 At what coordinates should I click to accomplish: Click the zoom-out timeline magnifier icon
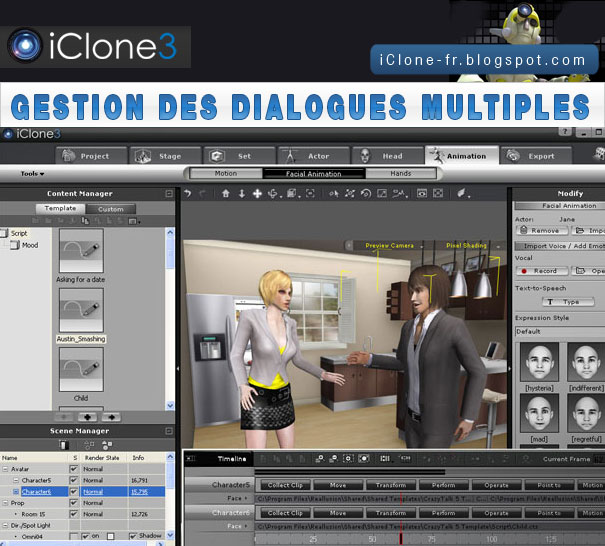pyautogui.click(x=334, y=458)
